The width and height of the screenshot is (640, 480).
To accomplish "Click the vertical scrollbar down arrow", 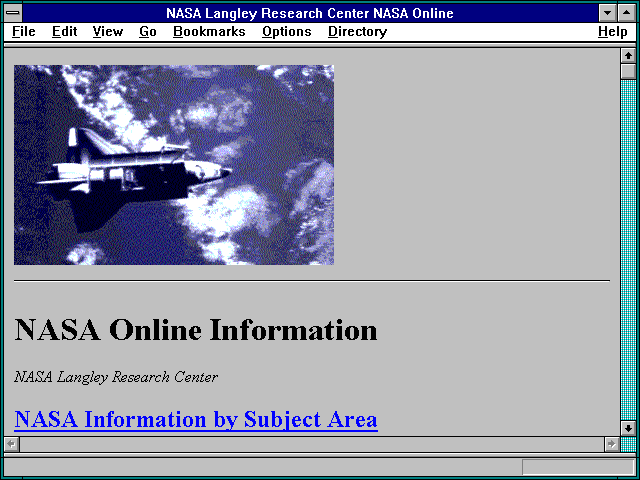I will [x=628, y=428].
